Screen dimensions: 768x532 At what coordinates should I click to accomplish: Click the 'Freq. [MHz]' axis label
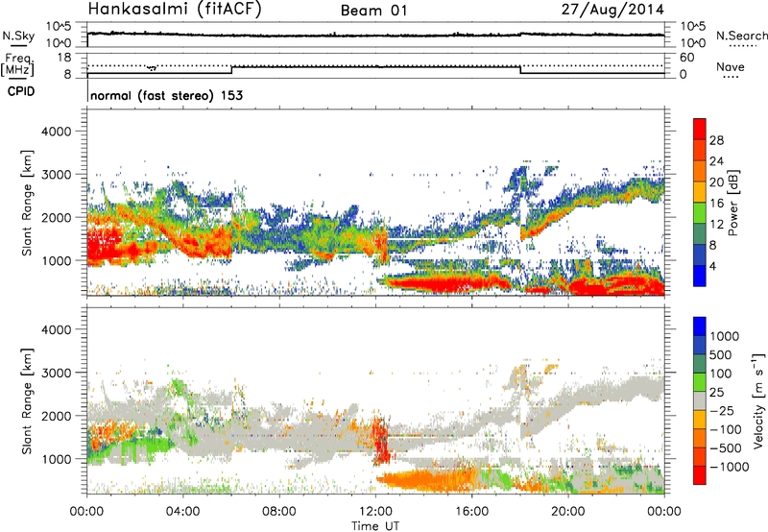17,65
